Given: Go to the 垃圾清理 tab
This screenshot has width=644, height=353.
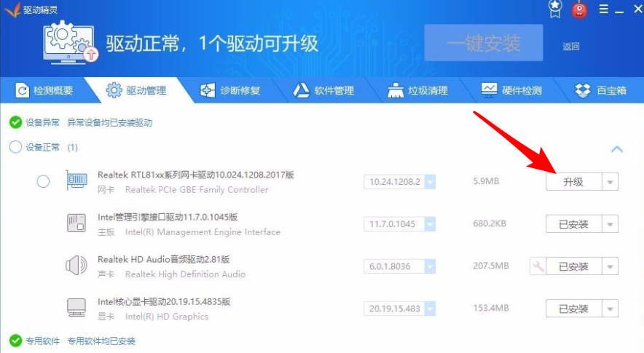Looking at the screenshot, I should pyautogui.click(x=417, y=90).
